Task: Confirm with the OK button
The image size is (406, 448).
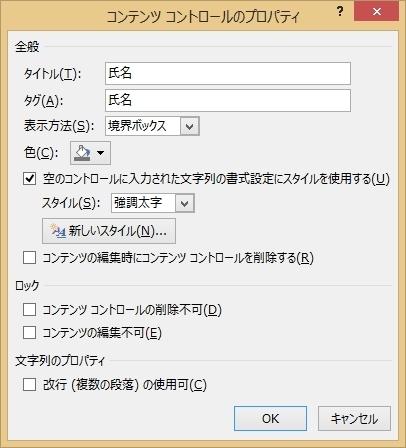Action: [270, 418]
